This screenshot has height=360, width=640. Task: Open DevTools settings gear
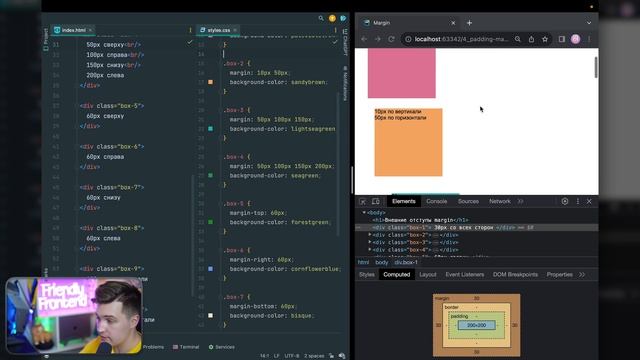[565, 202]
